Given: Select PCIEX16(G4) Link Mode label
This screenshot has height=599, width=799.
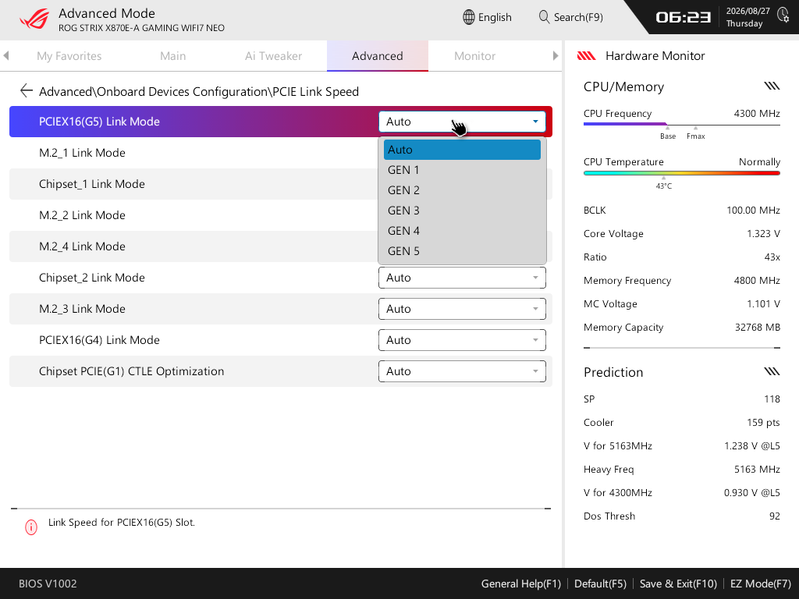Looking at the screenshot, I should [x=99, y=340].
